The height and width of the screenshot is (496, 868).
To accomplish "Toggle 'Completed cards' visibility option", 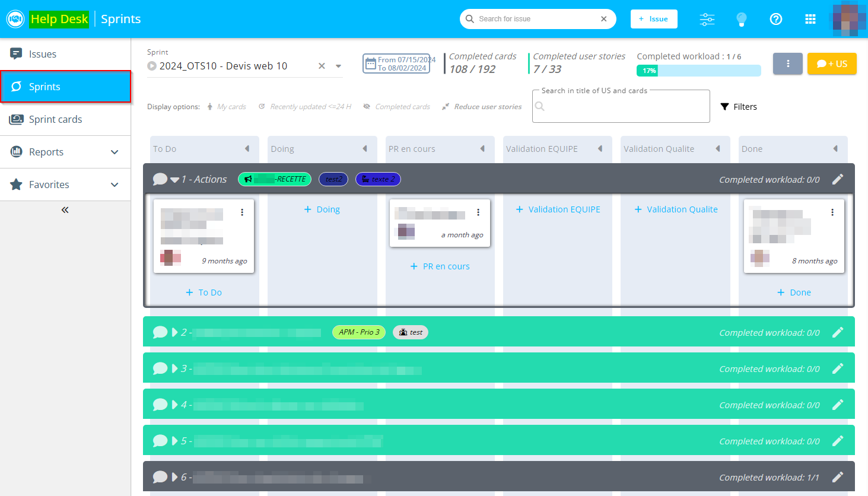I will click(396, 107).
